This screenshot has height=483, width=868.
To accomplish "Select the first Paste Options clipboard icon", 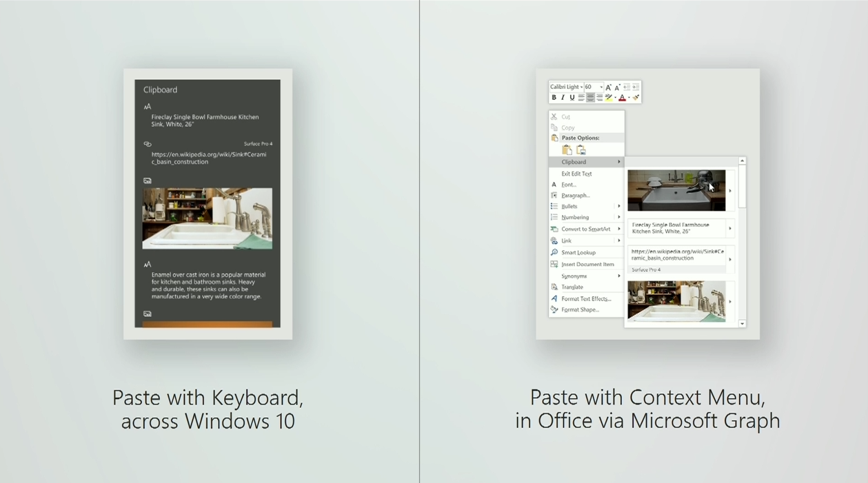I will [x=567, y=150].
